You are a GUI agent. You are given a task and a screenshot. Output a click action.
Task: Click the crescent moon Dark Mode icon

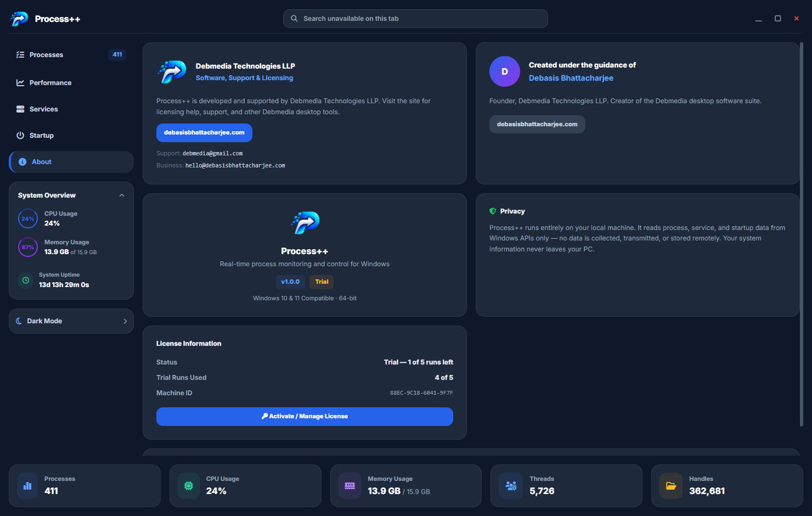(x=19, y=321)
